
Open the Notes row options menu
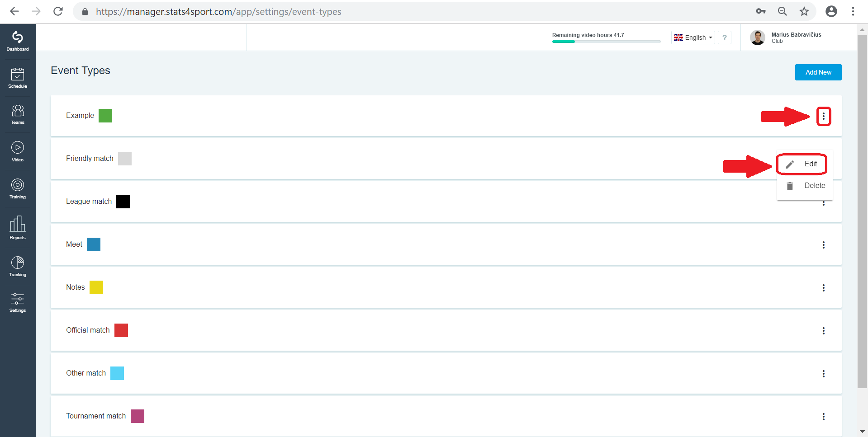pyautogui.click(x=824, y=288)
